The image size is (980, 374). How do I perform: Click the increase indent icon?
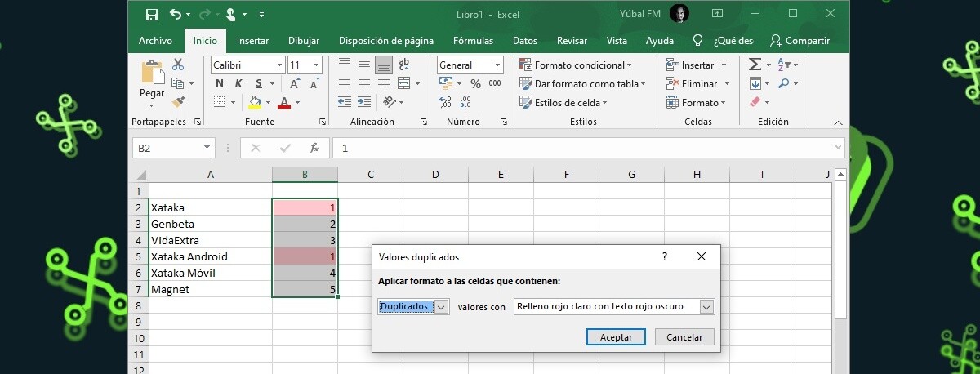pyautogui.click(x=363, y=102)
